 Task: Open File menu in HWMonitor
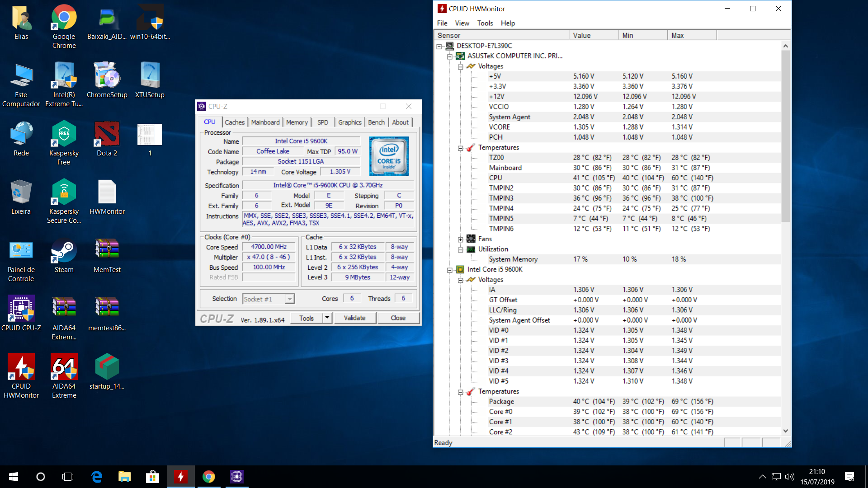(x=442, y=23)
